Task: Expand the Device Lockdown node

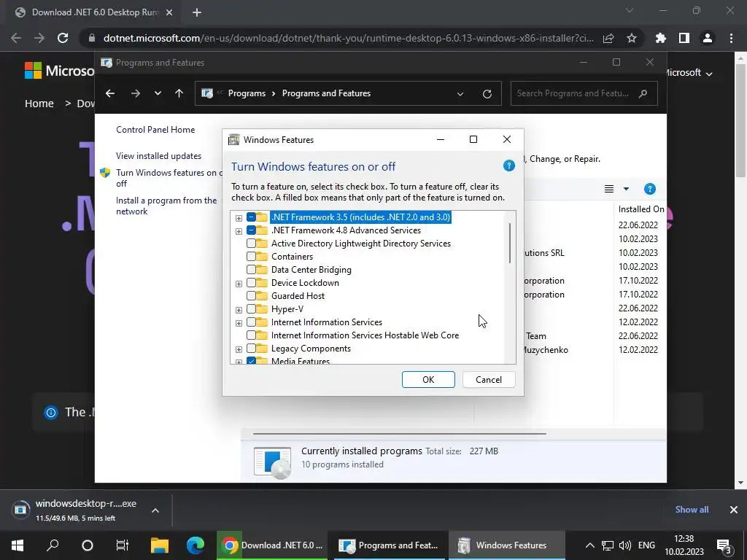Action: tap(239, 284)
